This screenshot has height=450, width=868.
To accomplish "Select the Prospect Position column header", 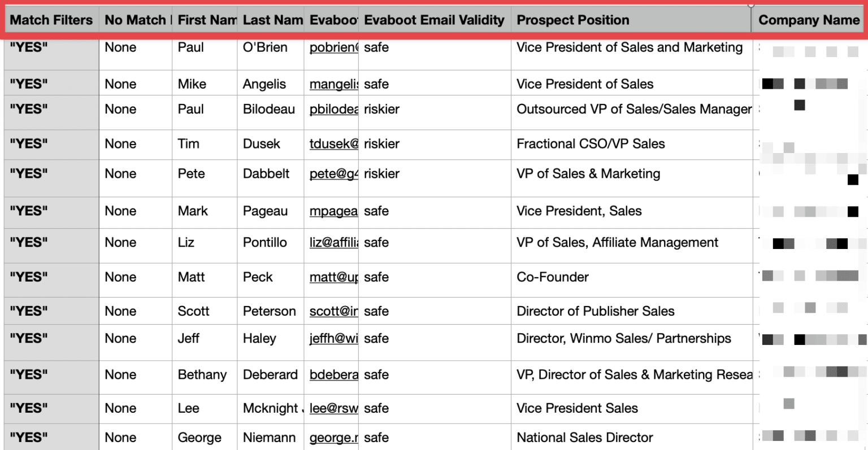I will click(x=631, y=20).
